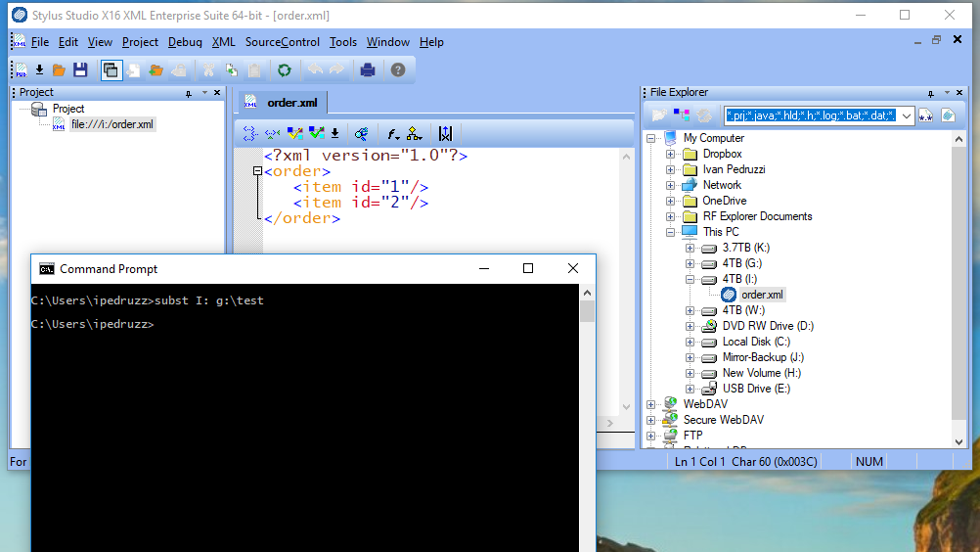Image resolution: width=980 pixels, height=552 pixels.
Task: Click the XPath function icon in editor toolbar
Action: tap(392, 134)
